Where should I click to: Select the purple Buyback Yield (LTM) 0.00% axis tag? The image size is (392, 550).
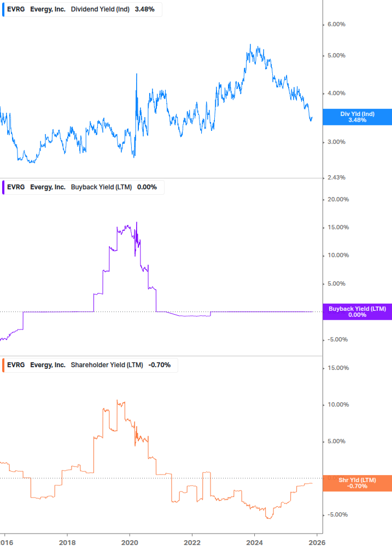pos(358,311)
